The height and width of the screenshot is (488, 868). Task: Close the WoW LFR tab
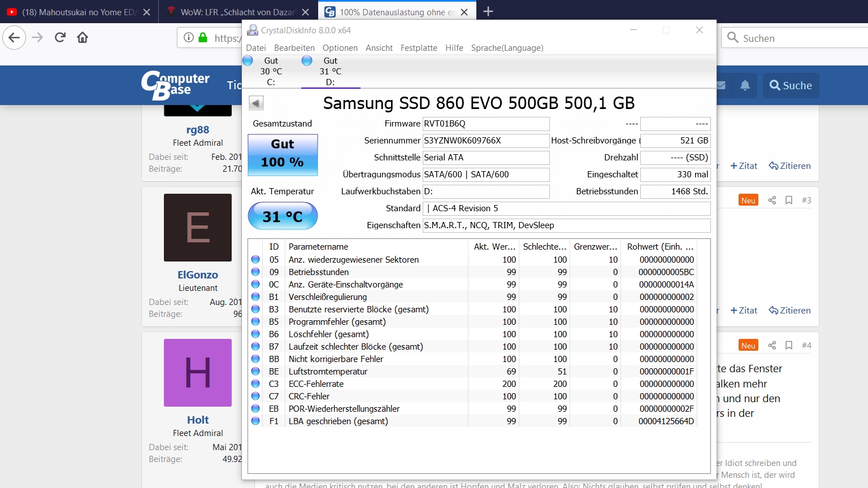pyautogui.click(x=305, y=12)
